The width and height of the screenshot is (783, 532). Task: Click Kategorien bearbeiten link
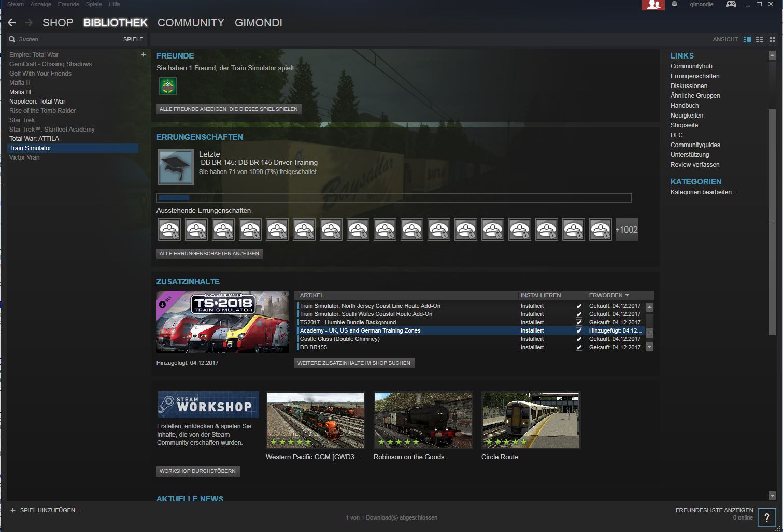(x=703, y=192)
